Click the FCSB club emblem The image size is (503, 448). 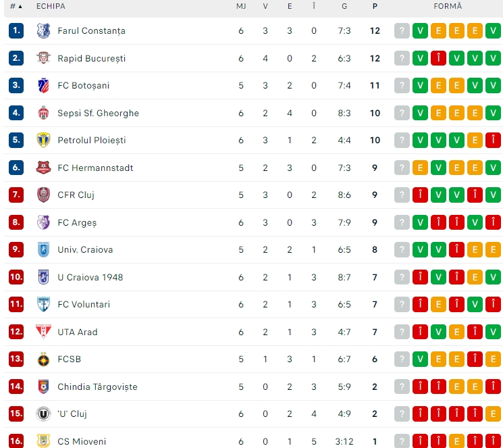pyautogui.click(x=44, y=359)
